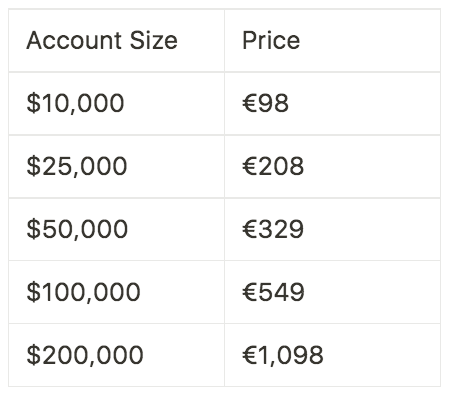Click the euro sign before 98
Viewport: 450px width, 398px height.
pyautogui.click(x=250, y=103)
